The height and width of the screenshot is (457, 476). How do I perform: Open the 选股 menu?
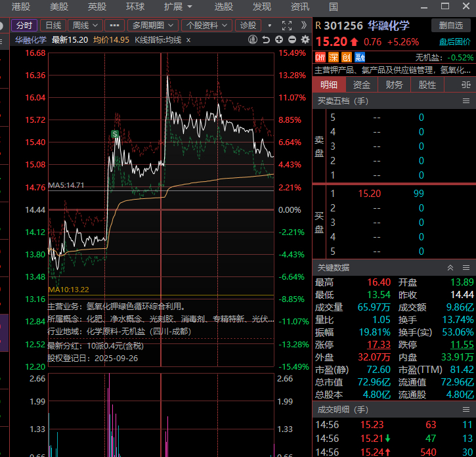coord(224,7)
